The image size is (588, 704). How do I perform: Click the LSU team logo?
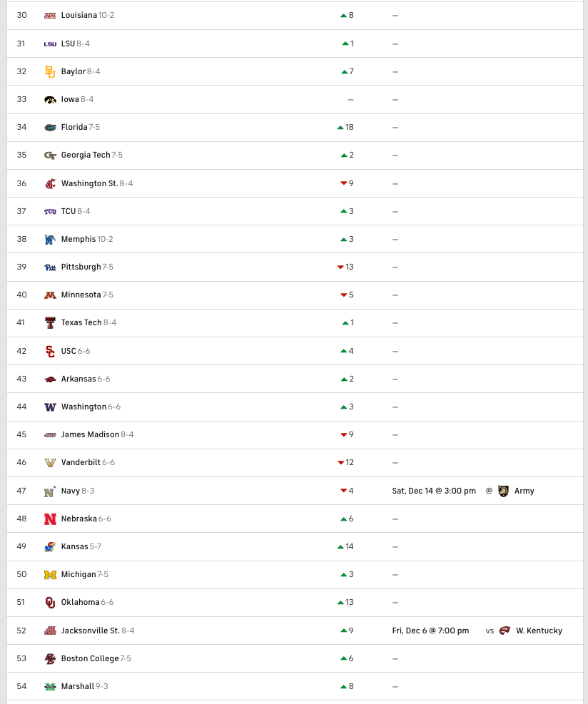click(x=50, y=44)
